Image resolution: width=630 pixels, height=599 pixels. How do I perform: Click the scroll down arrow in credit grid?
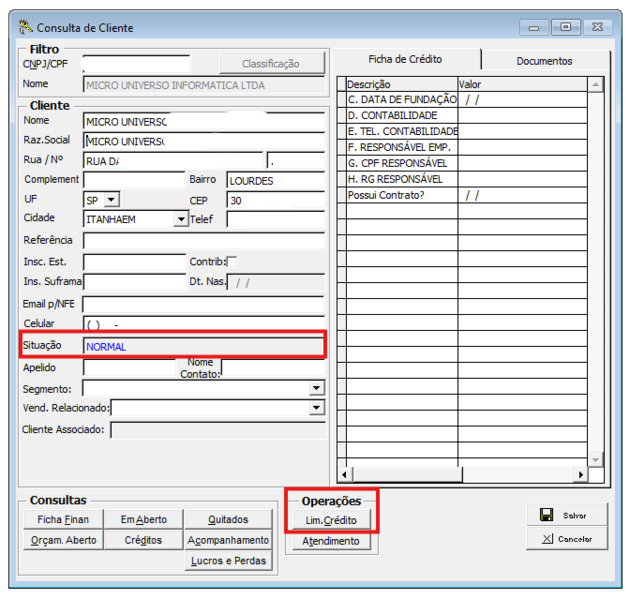click(595, 460)
